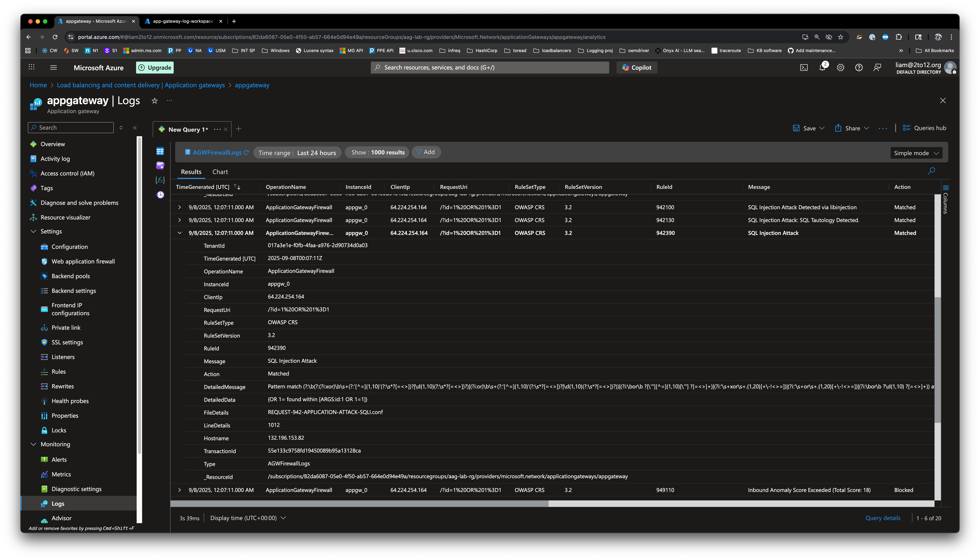Image resolution: width=980 pixels, height=560 pixels.
Task: Collapse the expanded 942390 row
Action: point(180,233)
